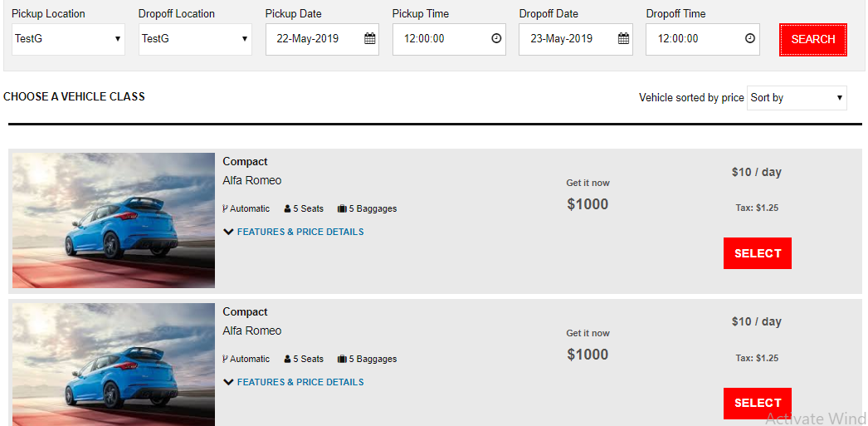868x426 pixels.
Task: Open the Pickup Location dropdown
Action: pyautogui.click(x=68, y=39)
